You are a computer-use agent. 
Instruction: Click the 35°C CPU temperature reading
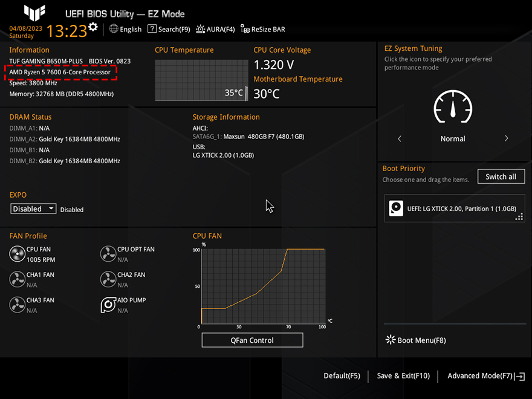click(234, 92)
